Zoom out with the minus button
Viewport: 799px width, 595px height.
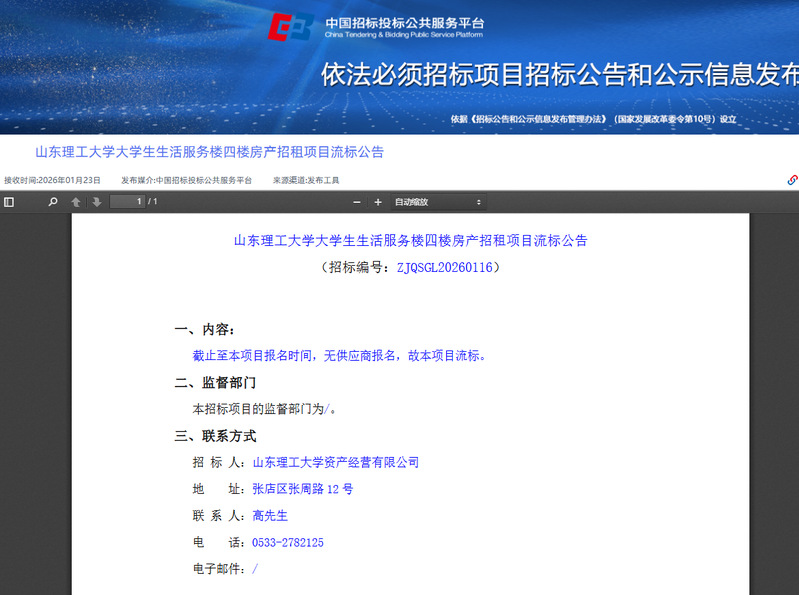coord(357,202)
